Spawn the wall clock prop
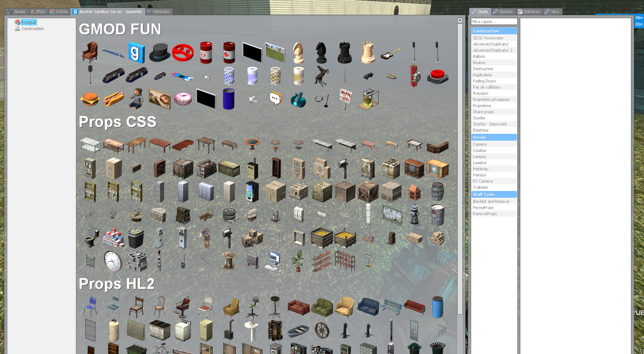Image resolution: width=644 pixels, height=354 pixels. [113, 261]
